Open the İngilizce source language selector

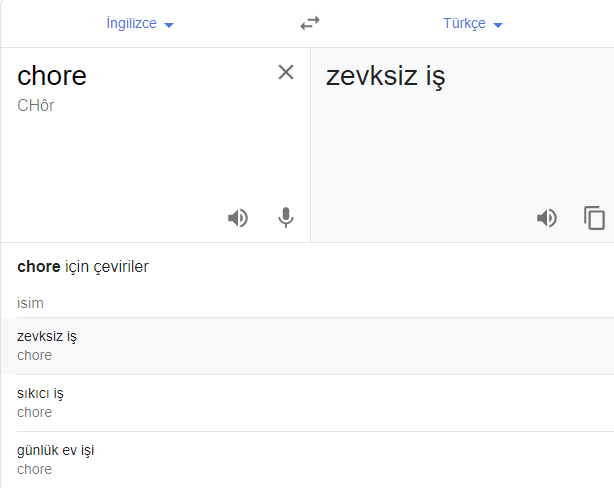pos(132,23)
